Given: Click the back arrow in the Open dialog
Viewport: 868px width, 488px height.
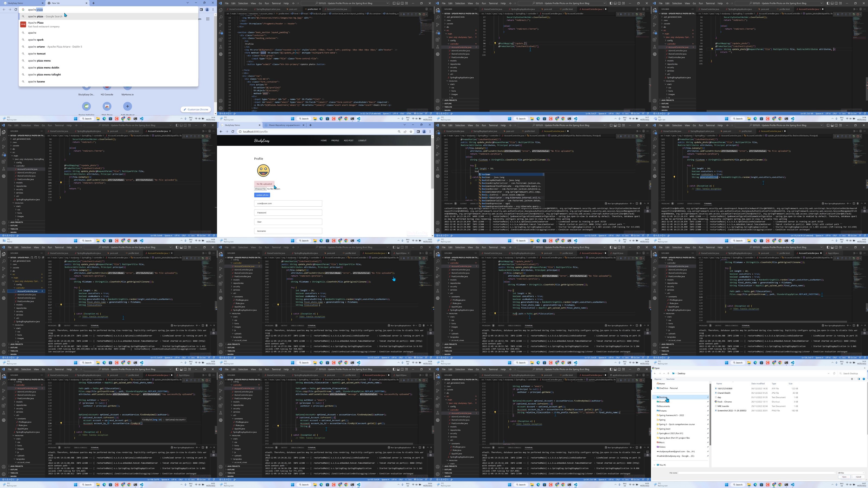Looking at the screenshot, I should tap(655, 374).
